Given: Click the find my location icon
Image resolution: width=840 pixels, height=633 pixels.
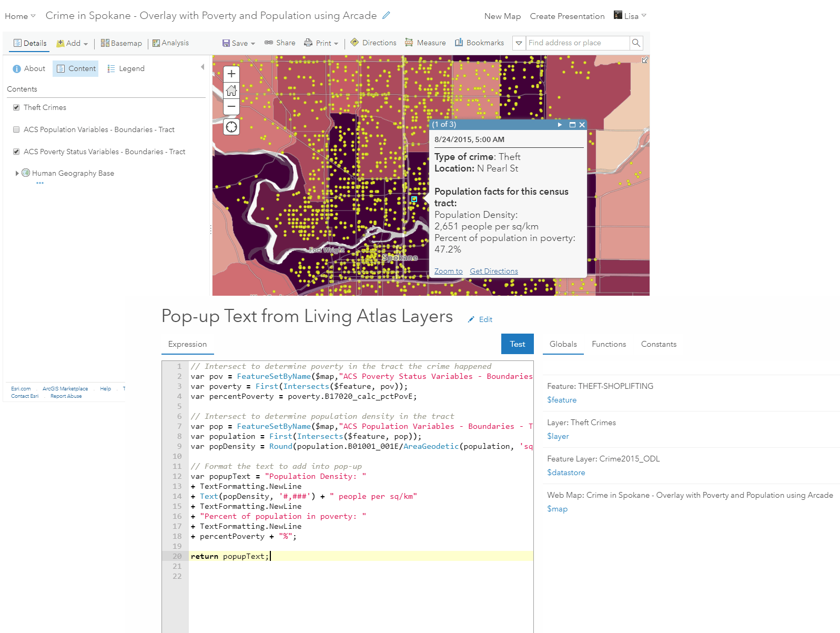Looking at the screenshot, I should [231, 127].
